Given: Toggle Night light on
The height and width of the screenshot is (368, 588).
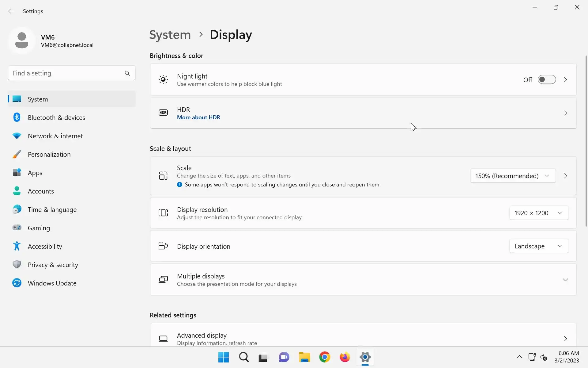Looking at the screenshot, I should coord(547,80).
